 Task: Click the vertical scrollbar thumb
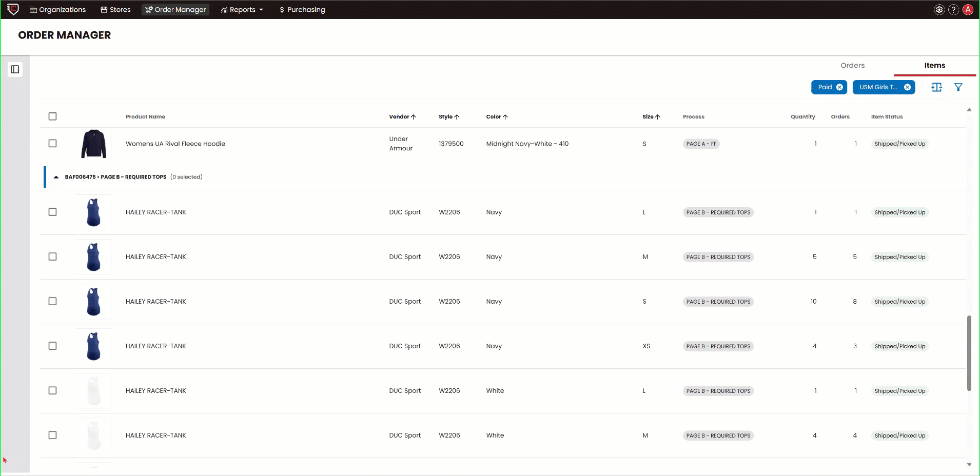tap(969, 353)
